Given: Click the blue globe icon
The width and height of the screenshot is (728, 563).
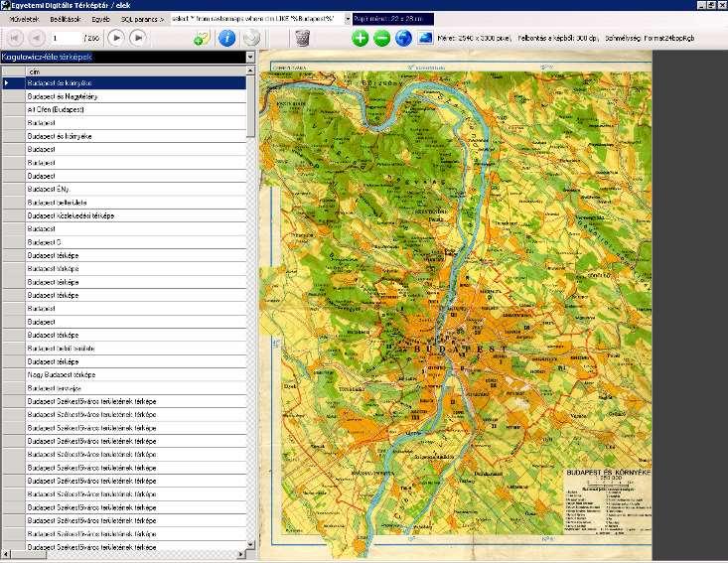Looking at the screenshot, I should [403, 38].
